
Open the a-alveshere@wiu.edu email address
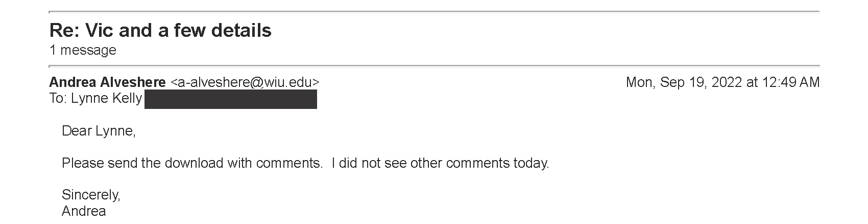[245, 82]
